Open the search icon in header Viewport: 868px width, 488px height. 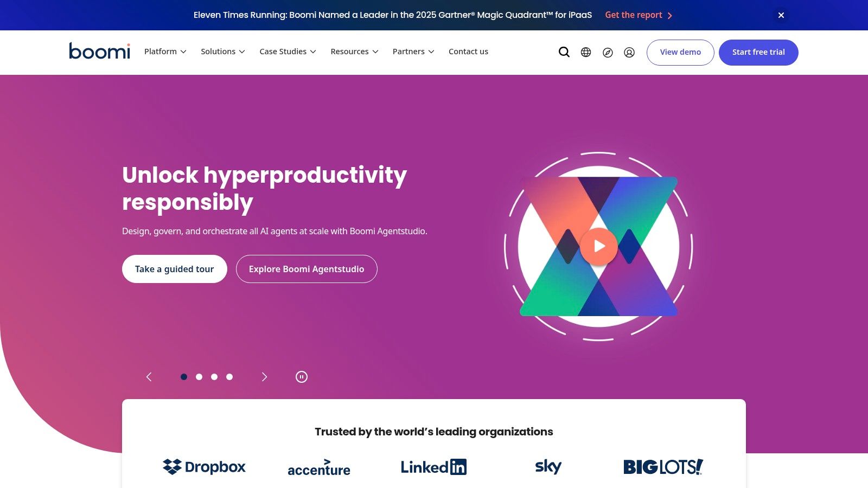pyautogui.click(x=564, y=52)
